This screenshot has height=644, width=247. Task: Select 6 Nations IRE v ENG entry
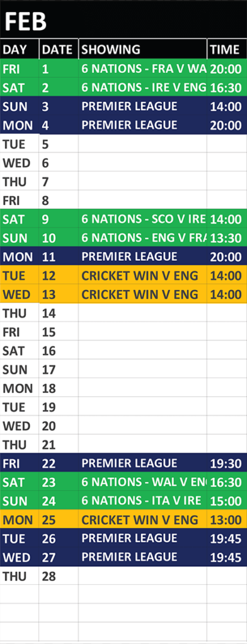coord(142,87)
